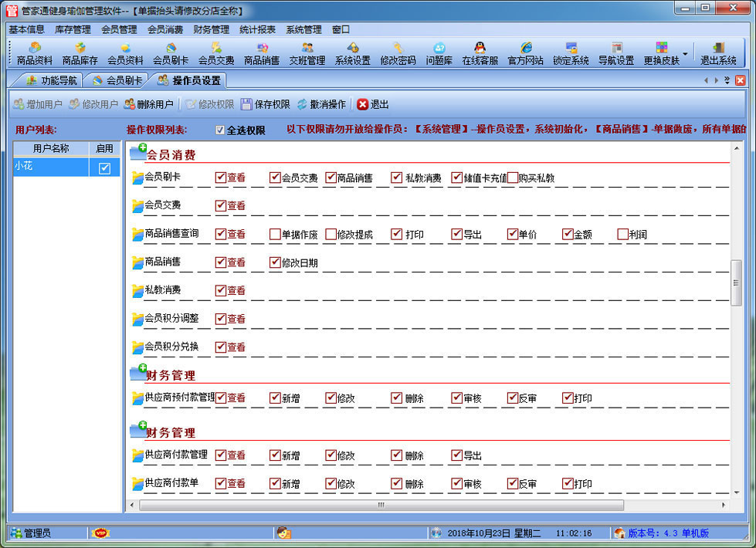Check the 利润 permission checkbox
The width and height of the screenshot is (756, 548).
622,234
